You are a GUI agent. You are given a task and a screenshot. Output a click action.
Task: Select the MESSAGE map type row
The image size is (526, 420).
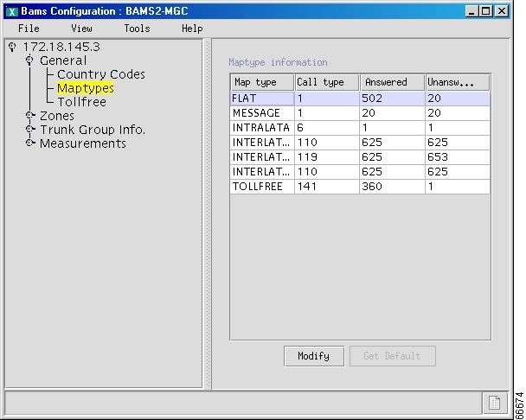[260, 113]
